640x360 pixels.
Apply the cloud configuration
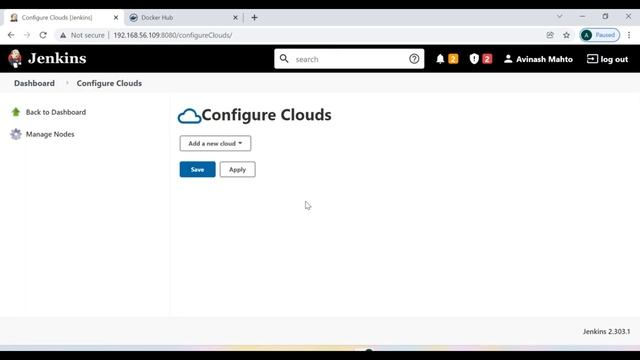238,169
